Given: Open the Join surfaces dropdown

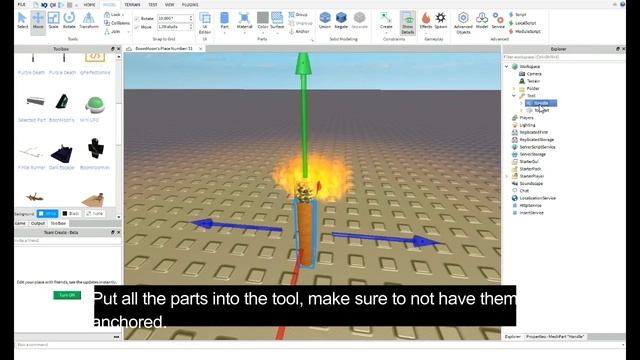Looking at the screenshot, I should (116, 31).
